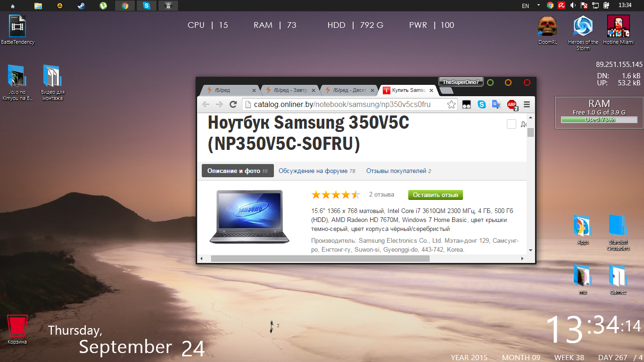Click the horizontal scrollbar of the page
The image size is (644, 362).
(x=320, y=258)
